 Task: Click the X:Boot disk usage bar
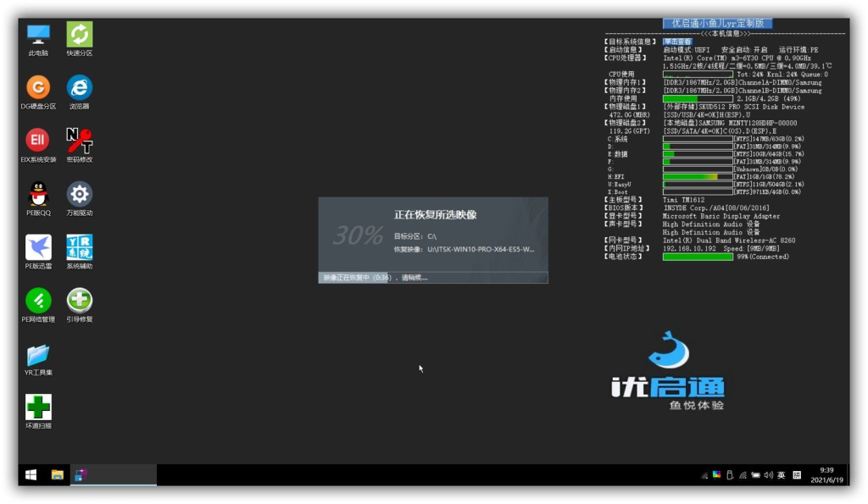[x=698, y=192]
